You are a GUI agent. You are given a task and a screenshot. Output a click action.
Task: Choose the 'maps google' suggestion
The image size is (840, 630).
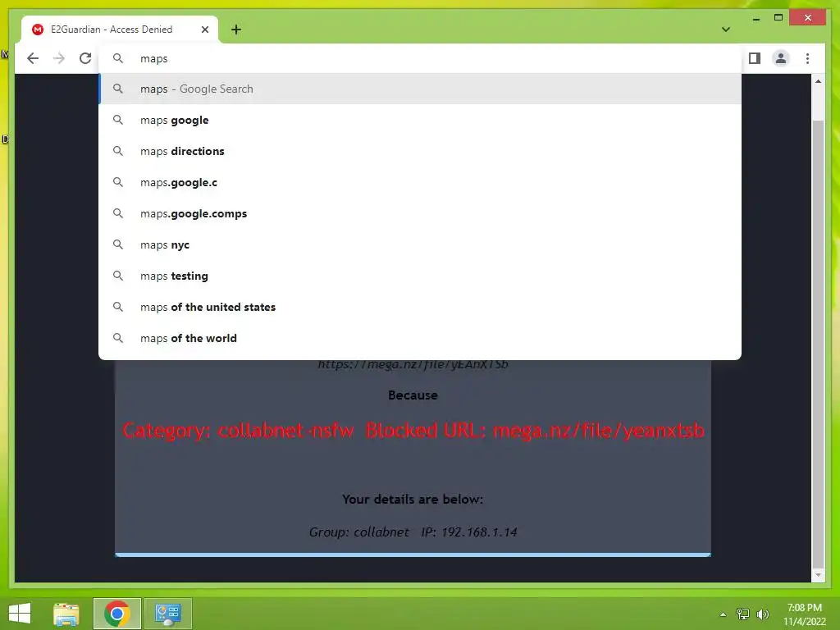(420, 120)
